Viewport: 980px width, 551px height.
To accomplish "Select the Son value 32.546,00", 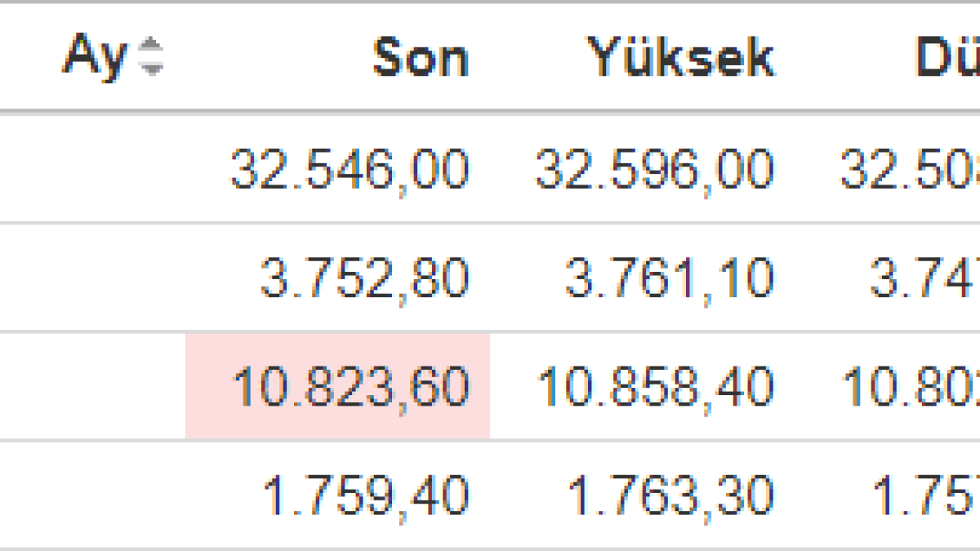I will (x=350, y=170).
